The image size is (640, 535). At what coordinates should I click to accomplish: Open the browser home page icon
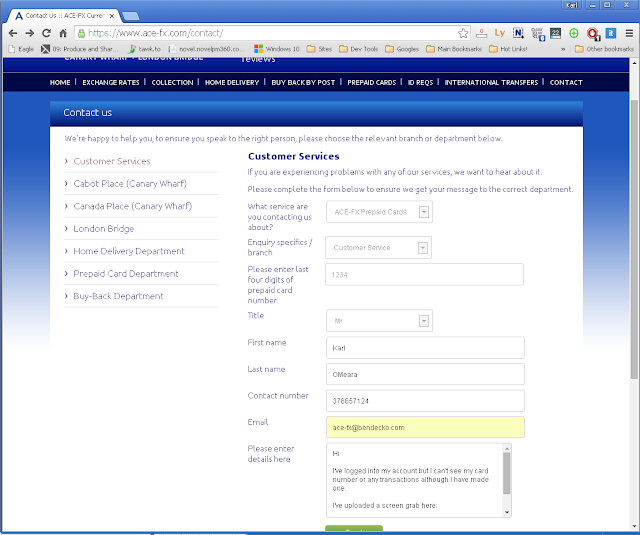click(63, 33)
